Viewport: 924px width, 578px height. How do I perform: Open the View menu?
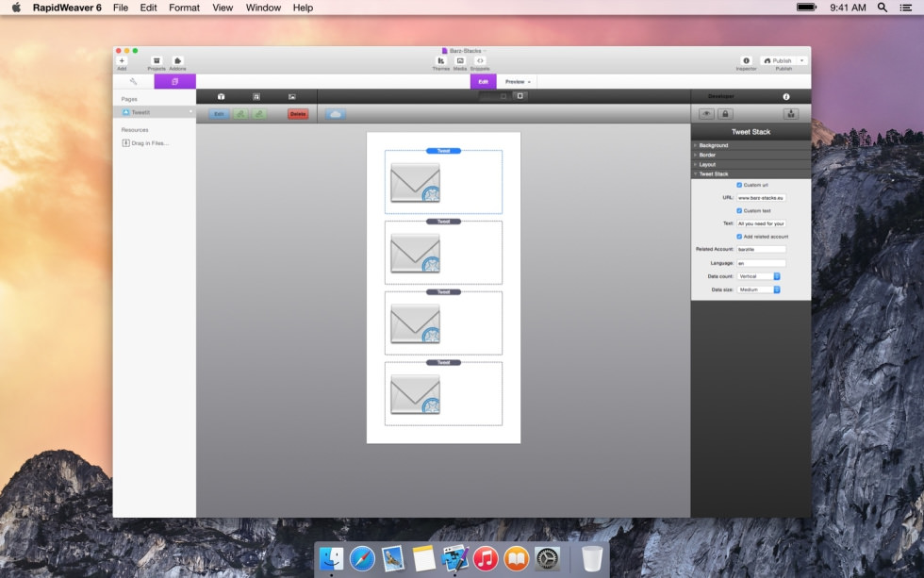click(x=223, y=8)
